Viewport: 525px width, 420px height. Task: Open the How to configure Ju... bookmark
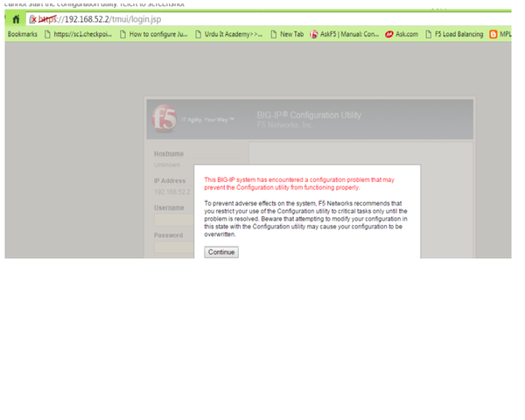[154, 34]
